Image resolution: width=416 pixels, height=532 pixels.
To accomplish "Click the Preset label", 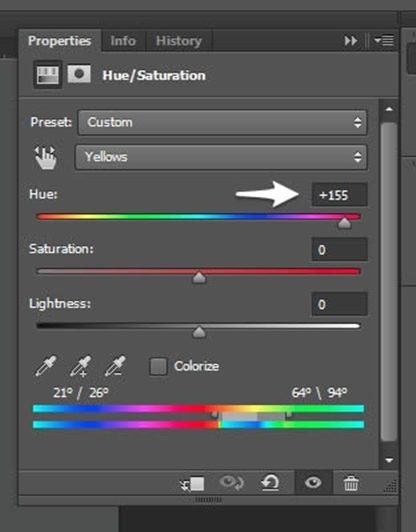I will click(51, 122).
